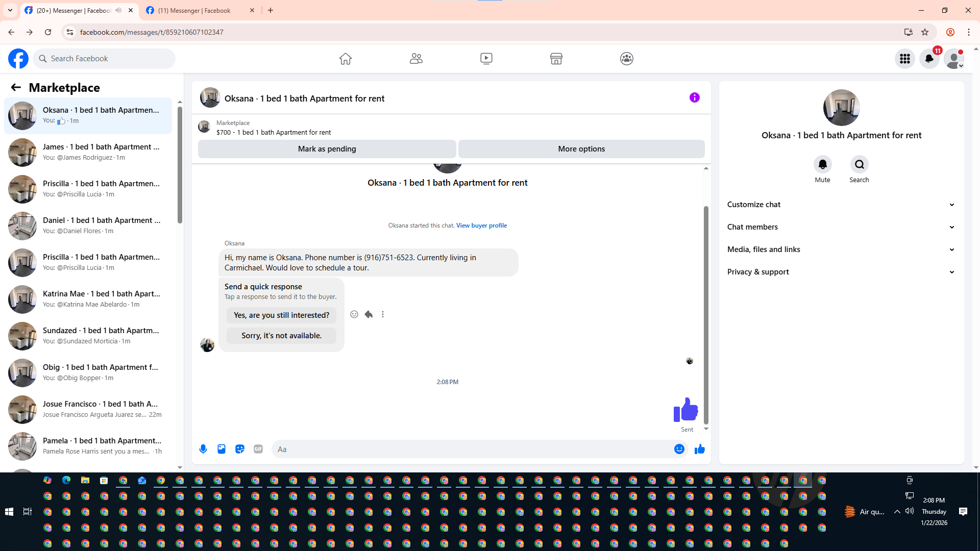The width and height of the screenshot is (980, 551).
Task: Open Obig conversation
Action: click(x=88, y=372)
